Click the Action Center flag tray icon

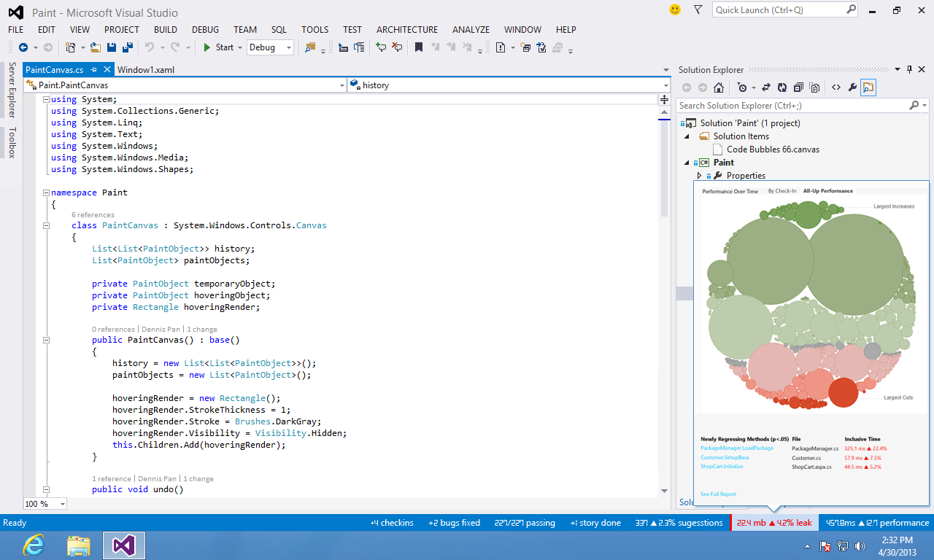point(826,545)
